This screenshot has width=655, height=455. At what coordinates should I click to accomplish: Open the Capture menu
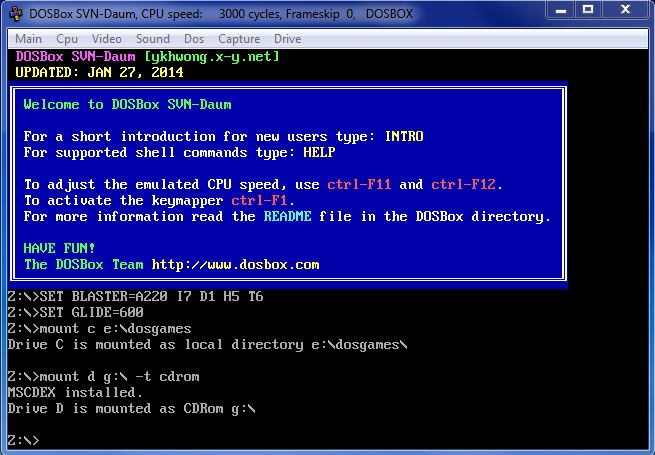[239, 39]
